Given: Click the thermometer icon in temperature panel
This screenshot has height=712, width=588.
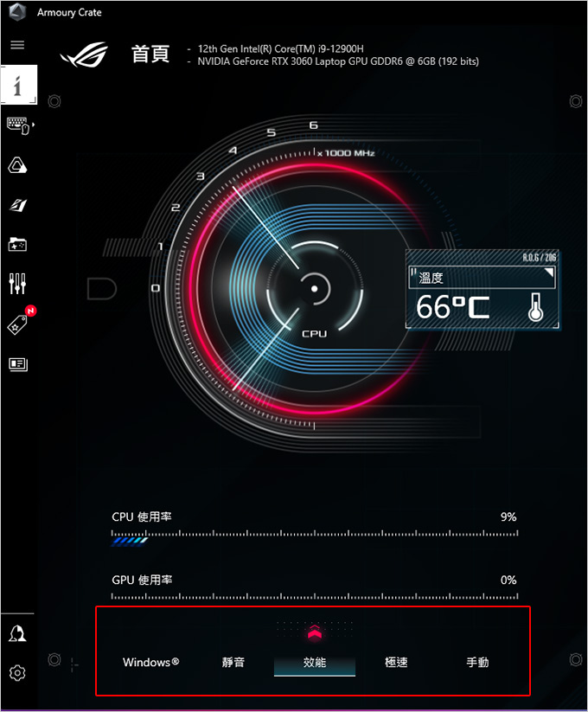Looking at the screenshot, I should click(x=535, y=307).
